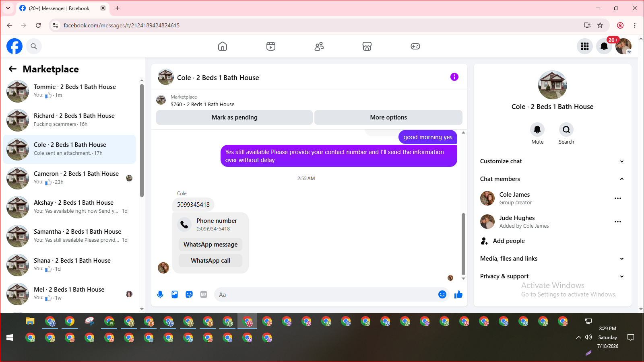Click the Add people icon
The height and width of the screenshot is (362, 644).
click(484, 241)
